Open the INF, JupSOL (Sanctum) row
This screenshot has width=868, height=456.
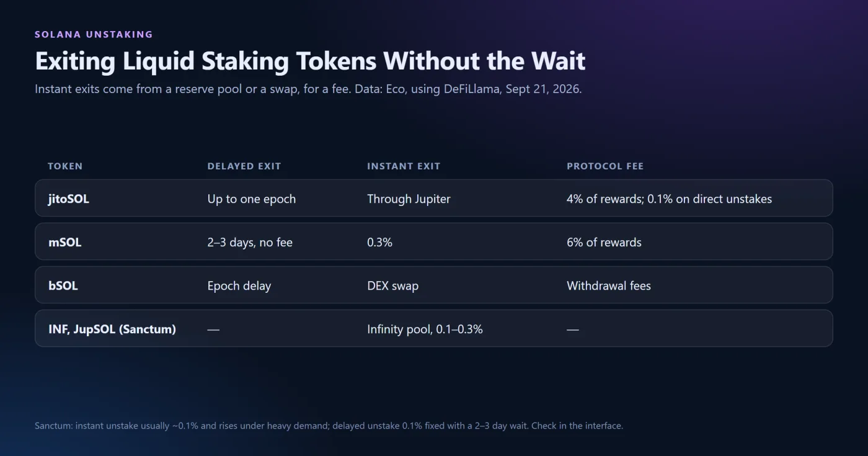point(433,328)
